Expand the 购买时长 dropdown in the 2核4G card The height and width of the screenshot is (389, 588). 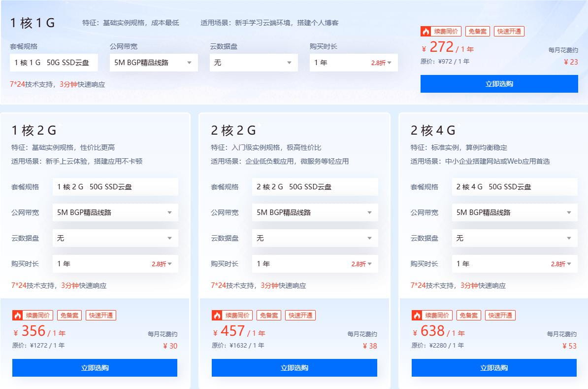[515, 263]
